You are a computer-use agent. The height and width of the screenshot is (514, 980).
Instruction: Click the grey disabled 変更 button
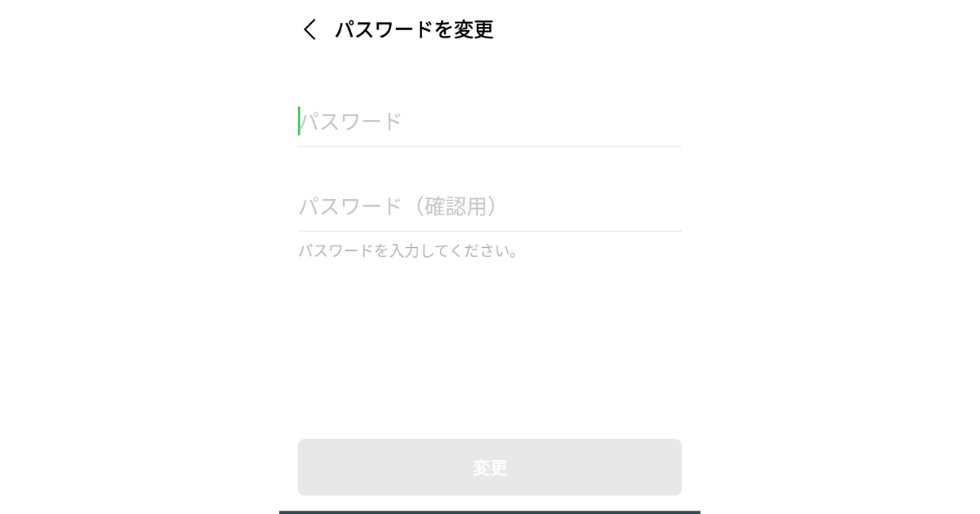[490, 467]
